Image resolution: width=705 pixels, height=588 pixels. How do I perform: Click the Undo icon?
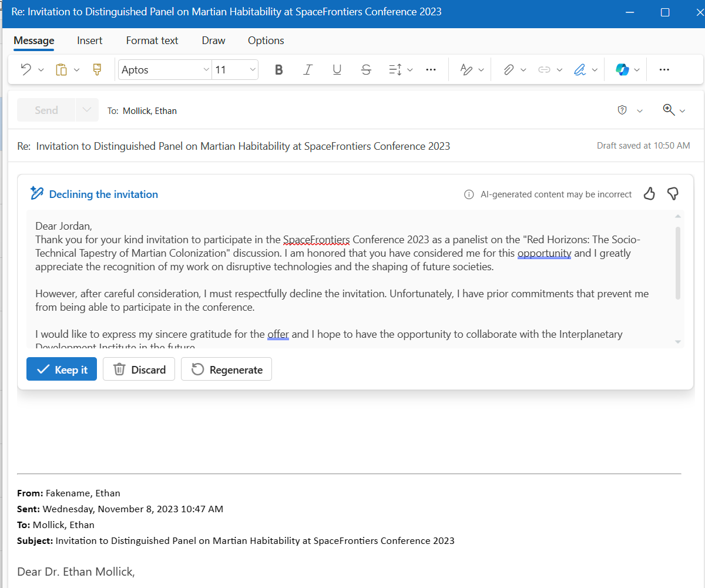coord(26,70)
